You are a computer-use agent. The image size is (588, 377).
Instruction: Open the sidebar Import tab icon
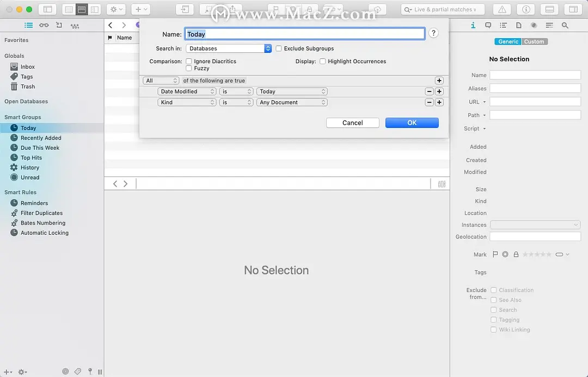(59, 25)
